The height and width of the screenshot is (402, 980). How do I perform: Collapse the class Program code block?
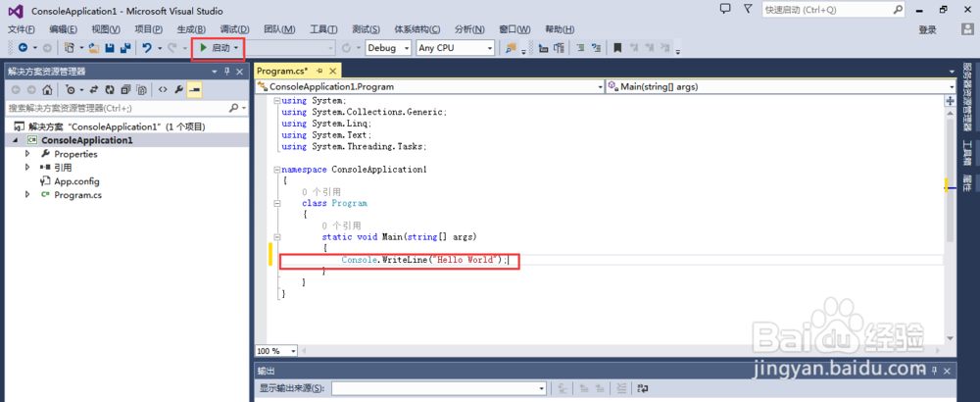click(x=277, y=203)
